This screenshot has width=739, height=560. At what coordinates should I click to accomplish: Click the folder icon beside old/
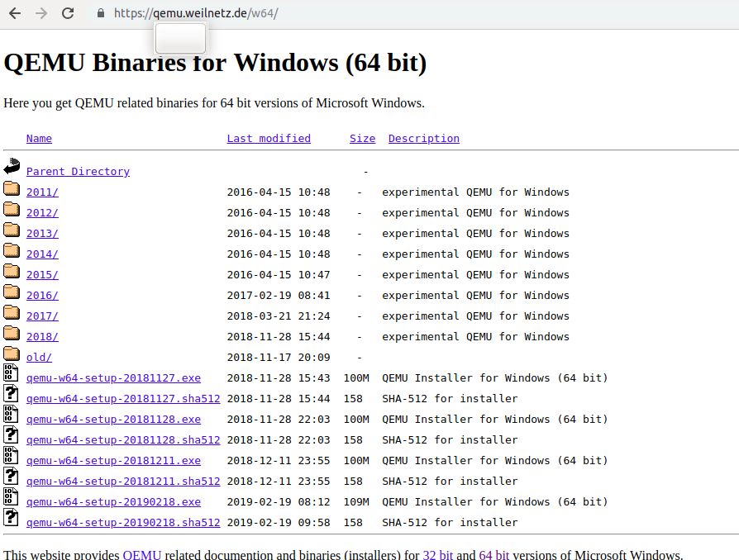pos(12,354)
